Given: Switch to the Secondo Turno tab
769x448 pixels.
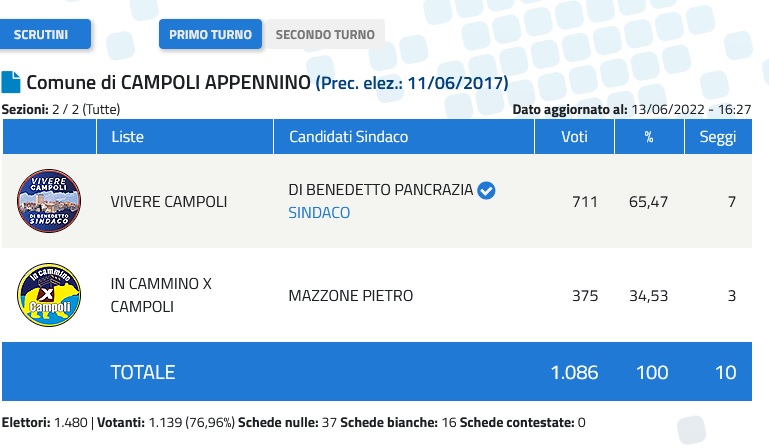Looking at the screenshot, I should (324, 34).
